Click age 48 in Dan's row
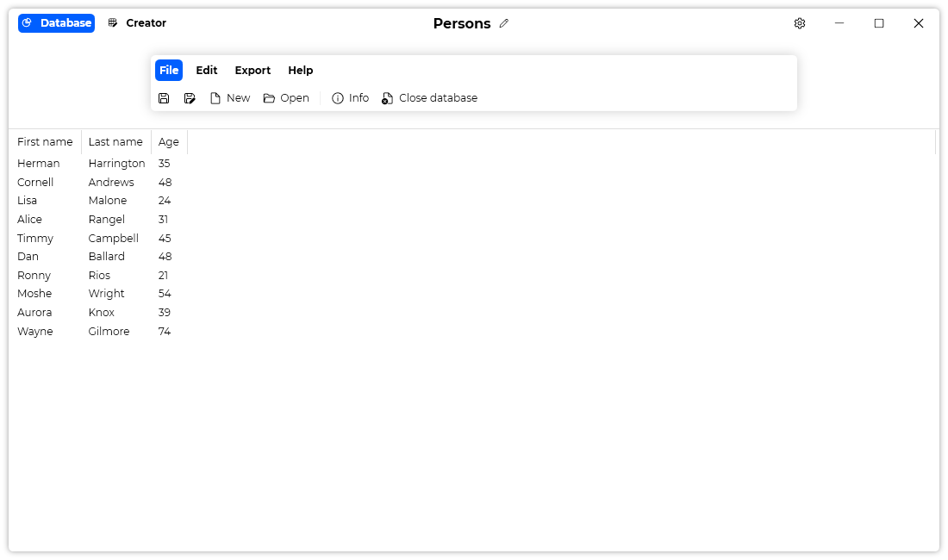 click(165, 256)
